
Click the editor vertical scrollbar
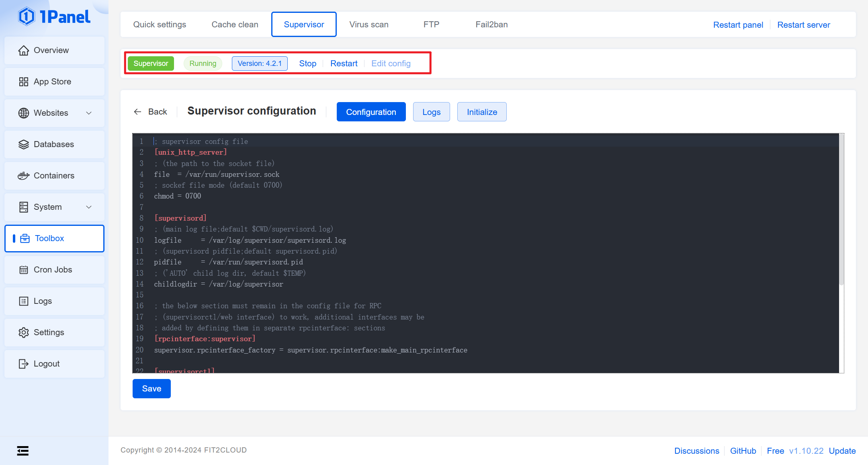pos(841,209)
